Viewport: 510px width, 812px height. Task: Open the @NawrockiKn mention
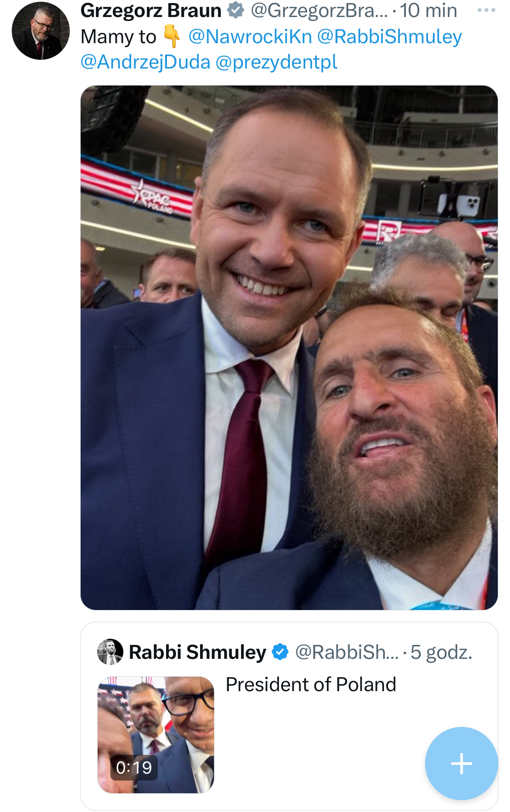(250, 37)
